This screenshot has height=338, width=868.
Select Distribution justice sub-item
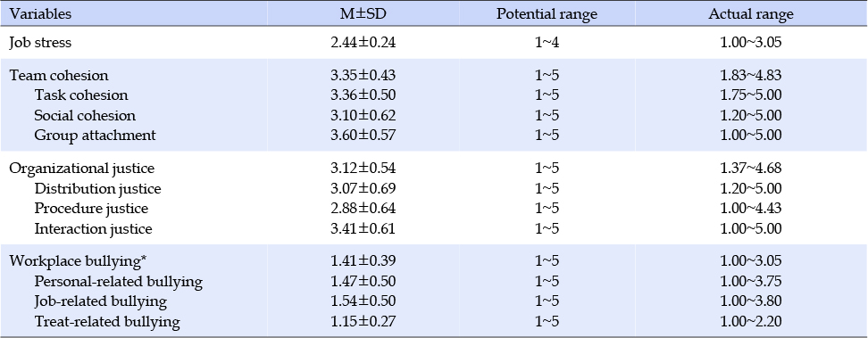tap(97, 189)
